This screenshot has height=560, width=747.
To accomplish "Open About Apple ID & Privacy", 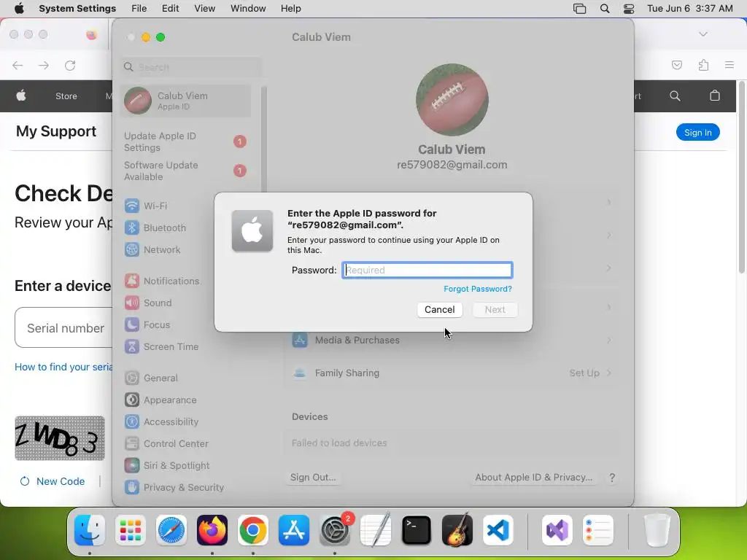I will click(533, 477).
